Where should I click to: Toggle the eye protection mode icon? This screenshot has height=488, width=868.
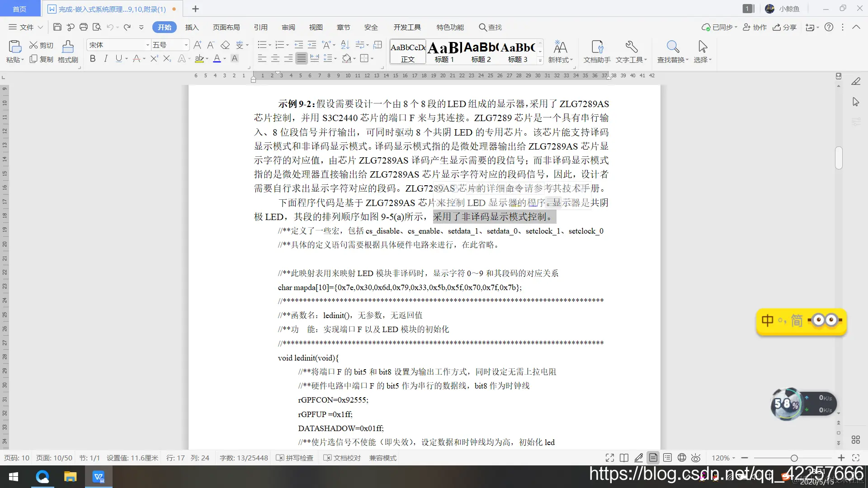pyautogui.click(x=696, y=458)
